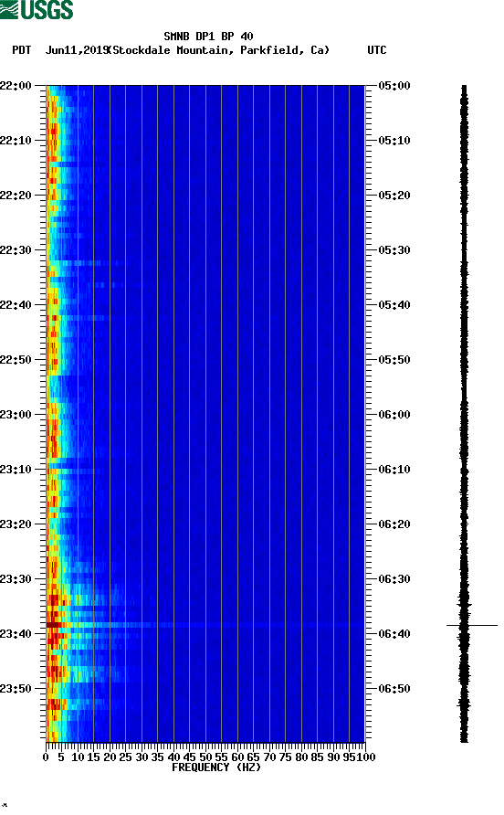Click the 23:20 PDT time label
Screen dimensions: 504x815
16,524
